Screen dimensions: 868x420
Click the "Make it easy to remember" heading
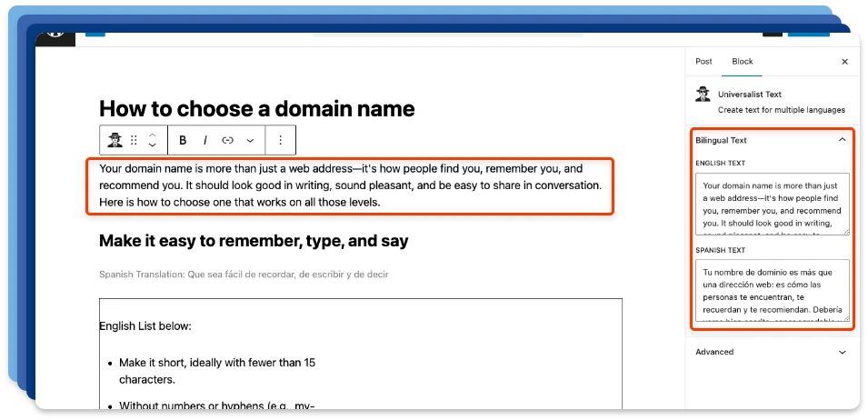pos(254,241)
